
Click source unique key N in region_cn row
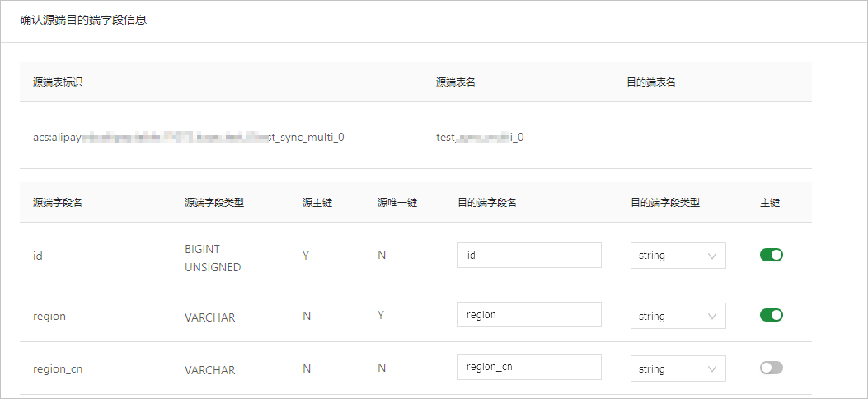(x=382, y=368)
